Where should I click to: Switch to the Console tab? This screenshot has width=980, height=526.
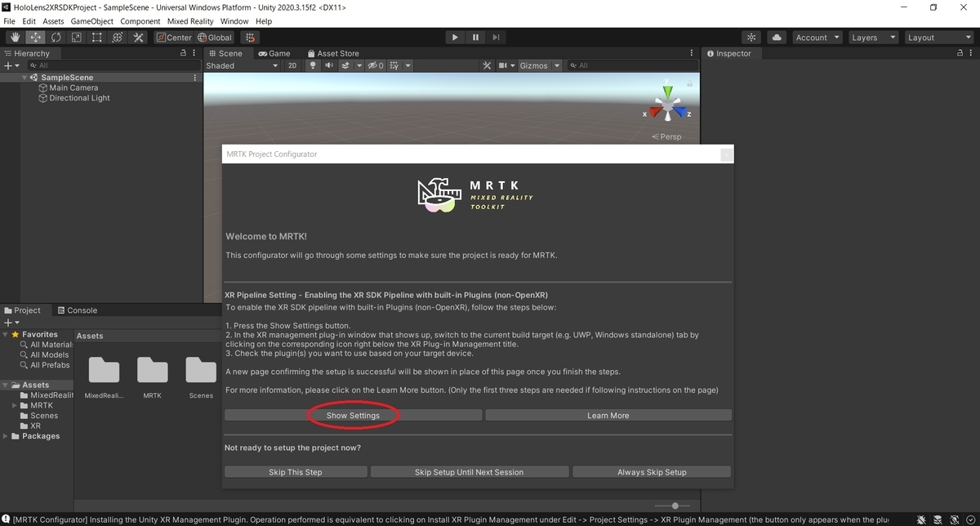(76, 310)
